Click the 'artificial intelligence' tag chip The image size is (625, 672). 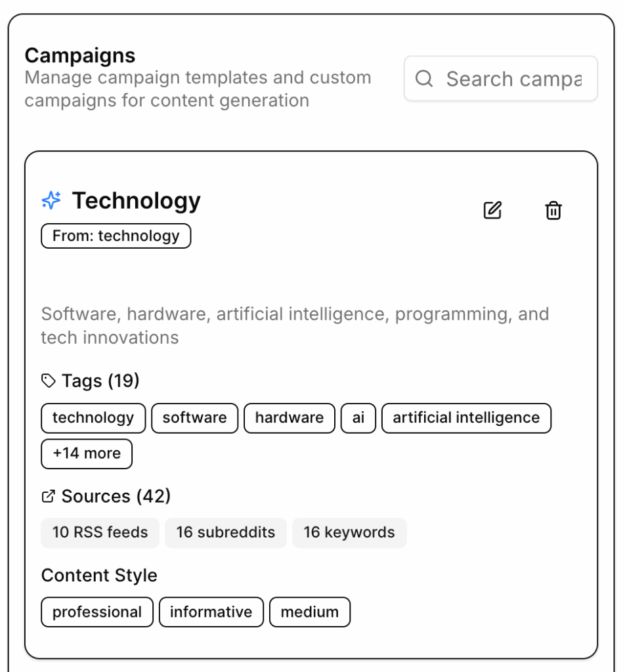466,418
